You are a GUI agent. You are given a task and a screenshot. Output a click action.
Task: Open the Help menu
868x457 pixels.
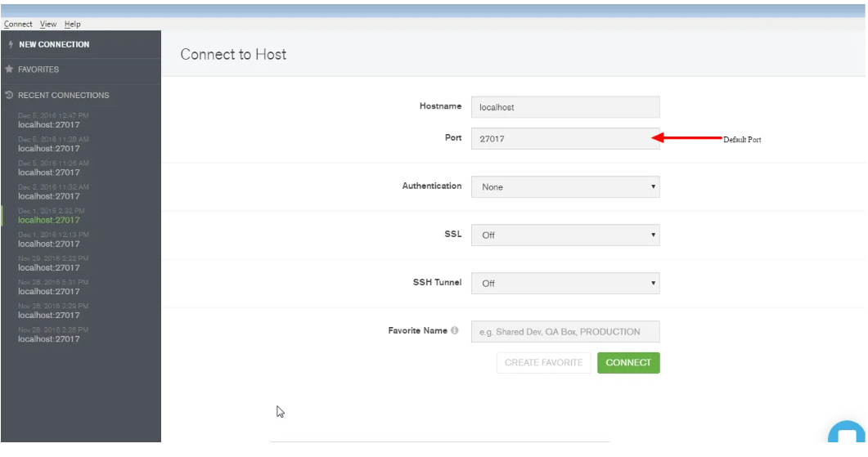point(73,25)
